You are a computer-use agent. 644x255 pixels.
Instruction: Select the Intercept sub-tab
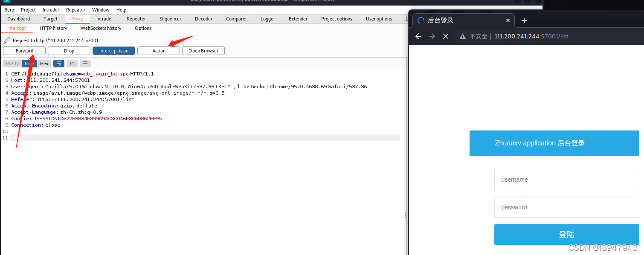coord(17,28)
